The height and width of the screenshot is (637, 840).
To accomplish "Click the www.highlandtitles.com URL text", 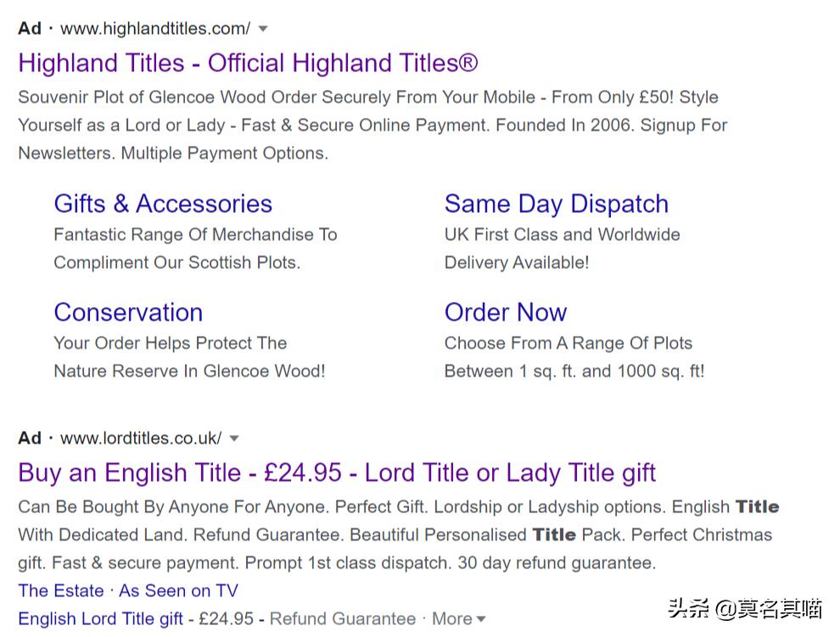I will click(x=155, y=29).
